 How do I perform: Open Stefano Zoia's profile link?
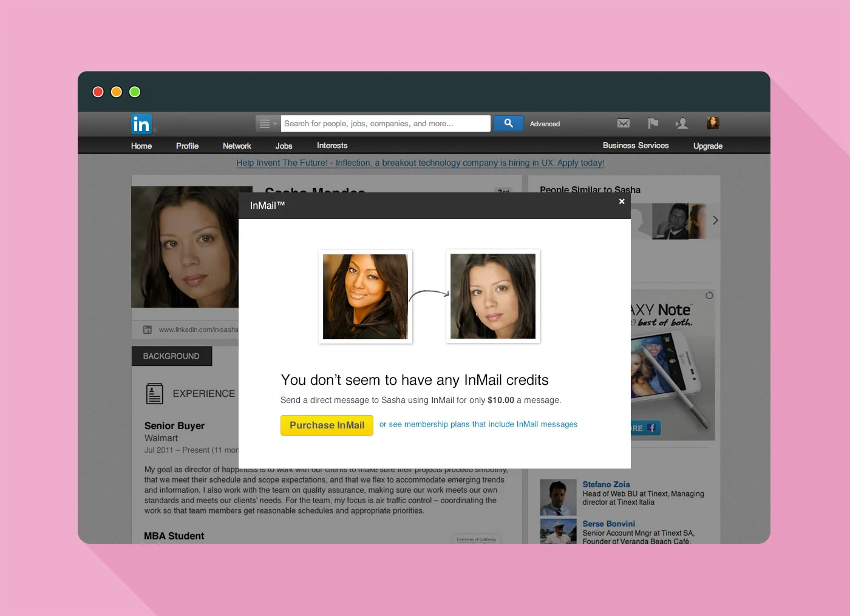[606, 484]
